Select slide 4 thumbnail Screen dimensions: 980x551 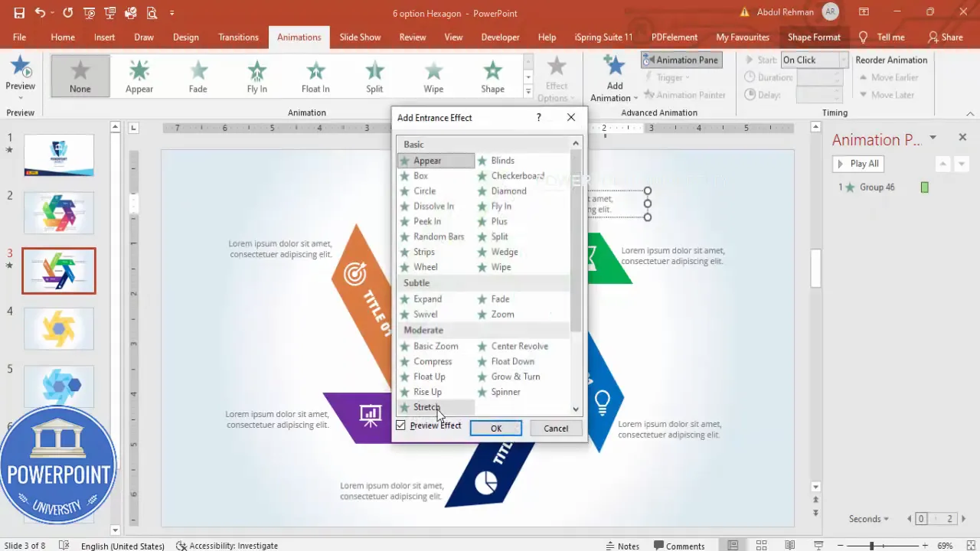click(x=59, y=328)
